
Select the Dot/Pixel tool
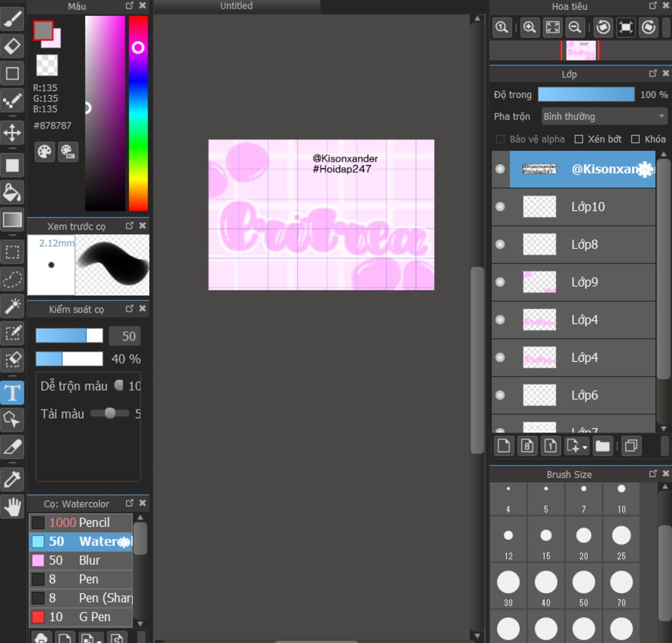pos(12,100)
